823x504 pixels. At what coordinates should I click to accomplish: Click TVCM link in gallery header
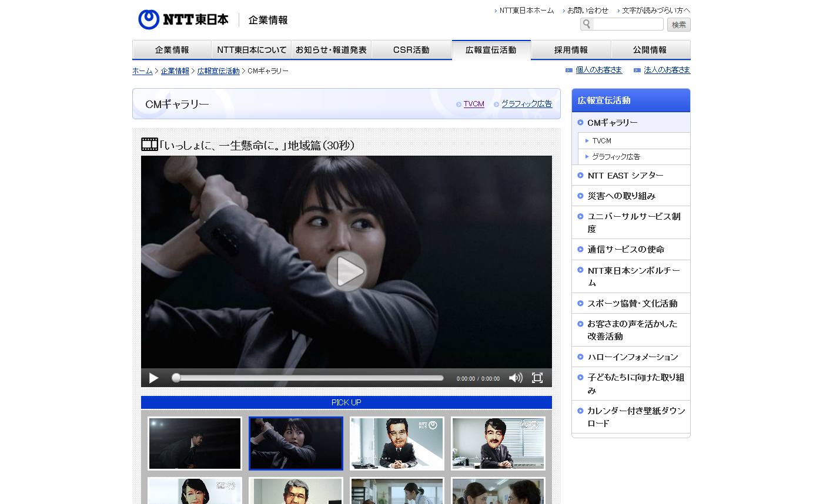[x=474, y=104]
